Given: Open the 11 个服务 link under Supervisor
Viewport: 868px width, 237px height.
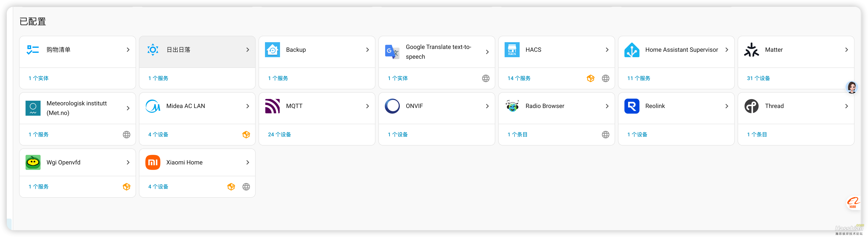Looking at the screenshot, I should (639, 78).
